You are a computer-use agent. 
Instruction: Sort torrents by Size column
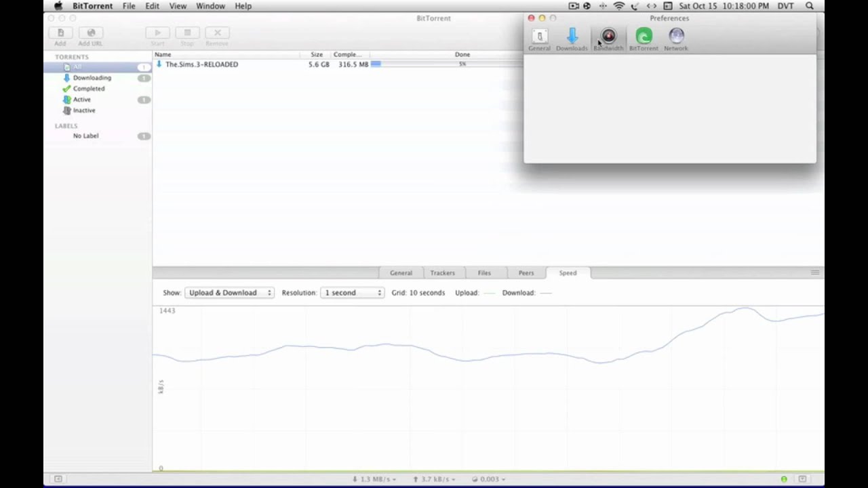pyautogui.click(x=316, y=54)
